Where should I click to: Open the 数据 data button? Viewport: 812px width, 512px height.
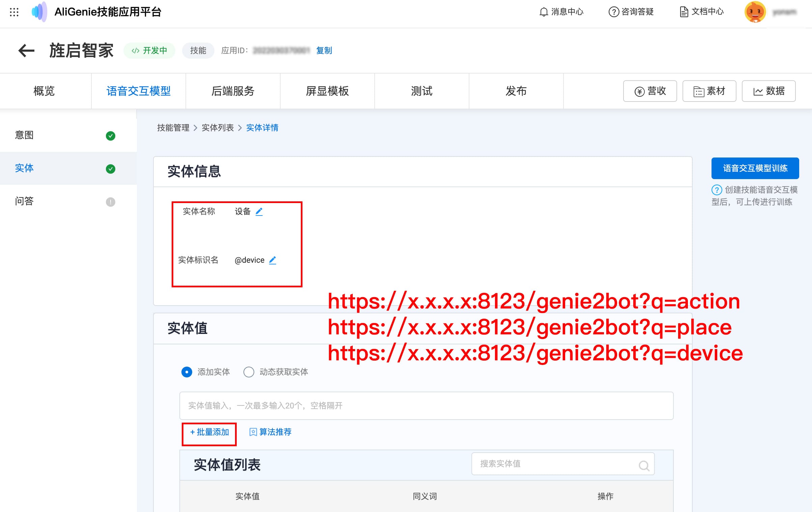pyautogui.click(x=769, y=91)
